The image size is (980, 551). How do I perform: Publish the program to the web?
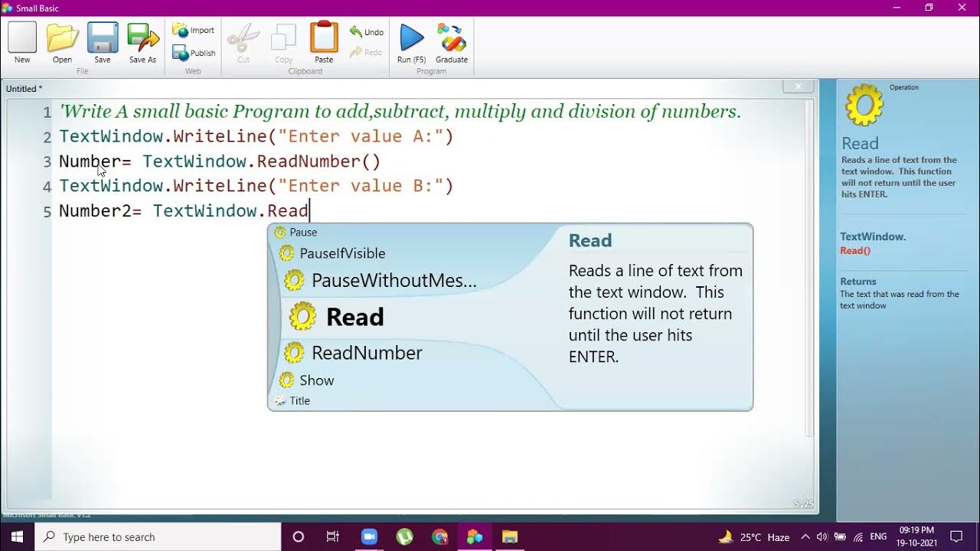(x=194, y=53)
